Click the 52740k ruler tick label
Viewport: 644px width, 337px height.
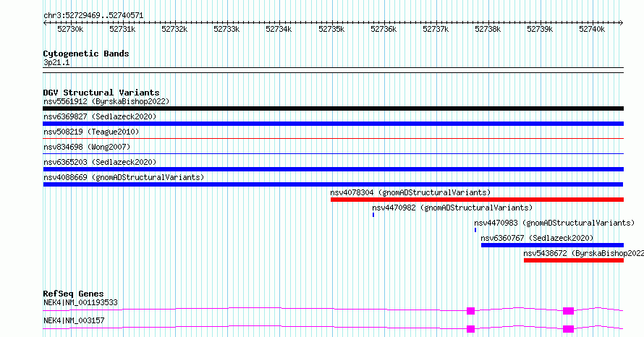click(592, 29)
